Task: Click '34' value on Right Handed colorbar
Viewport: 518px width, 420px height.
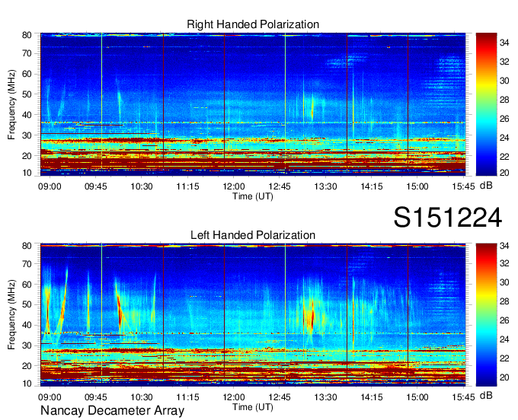Action: (x=504, y=43)
